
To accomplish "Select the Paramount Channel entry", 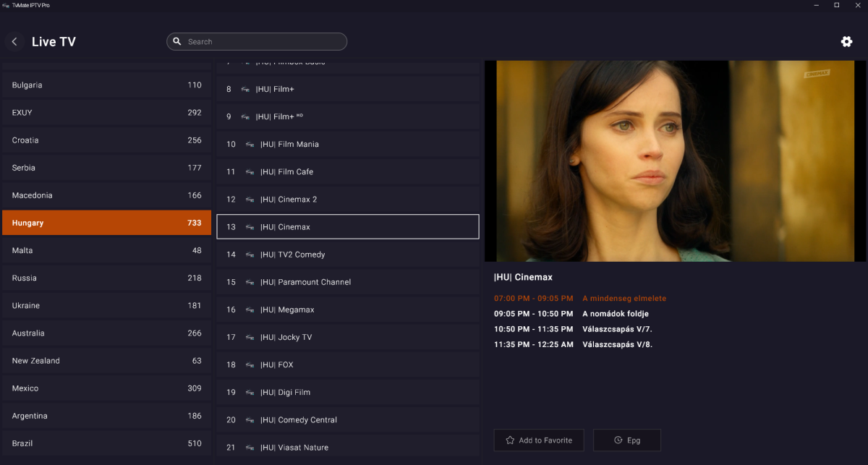I will point(347,282).
